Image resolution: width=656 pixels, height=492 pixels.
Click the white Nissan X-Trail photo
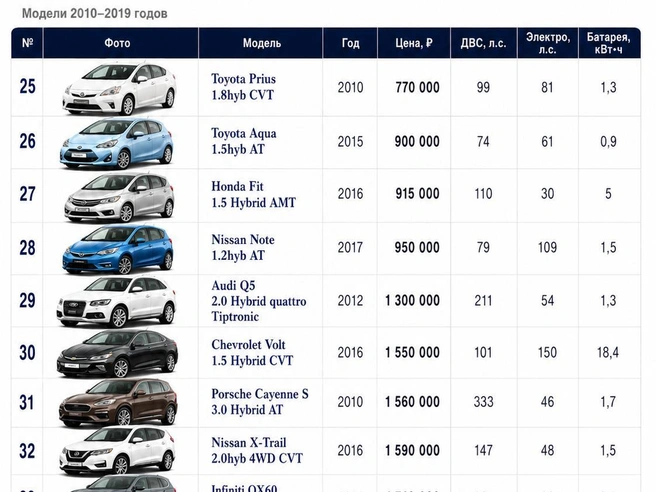[118, 451]
